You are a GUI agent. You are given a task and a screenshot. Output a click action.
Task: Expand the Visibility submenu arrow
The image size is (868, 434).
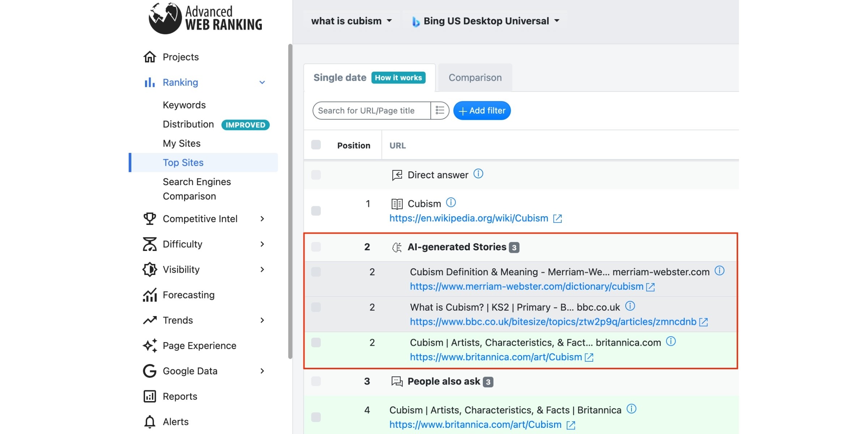click(262, 269)
